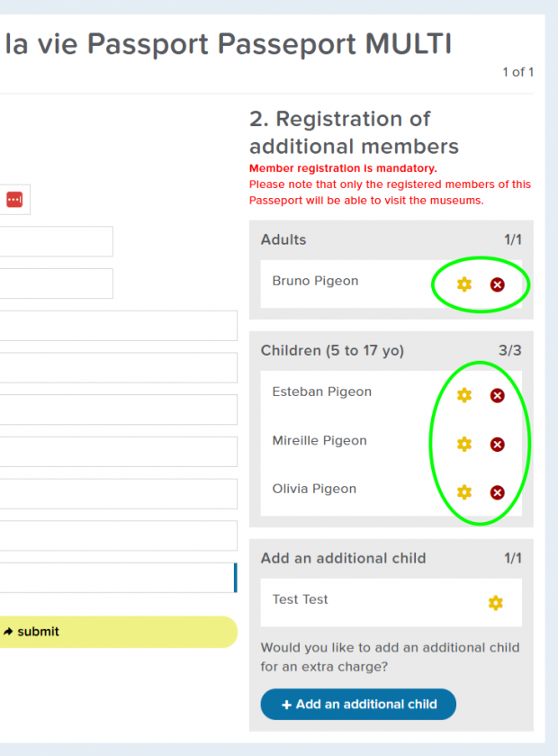The width and height of the screenshot is (558, 756).
Task: Delete Olivia Pigeon with red X icon
Action: pos(497,492)
